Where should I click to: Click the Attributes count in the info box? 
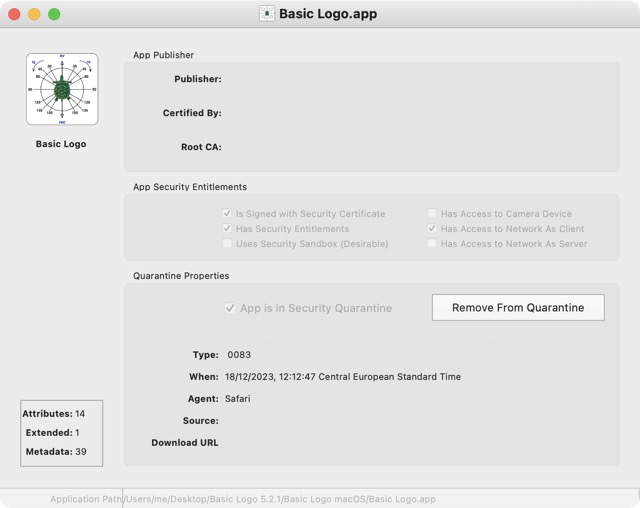pos(80,413)
